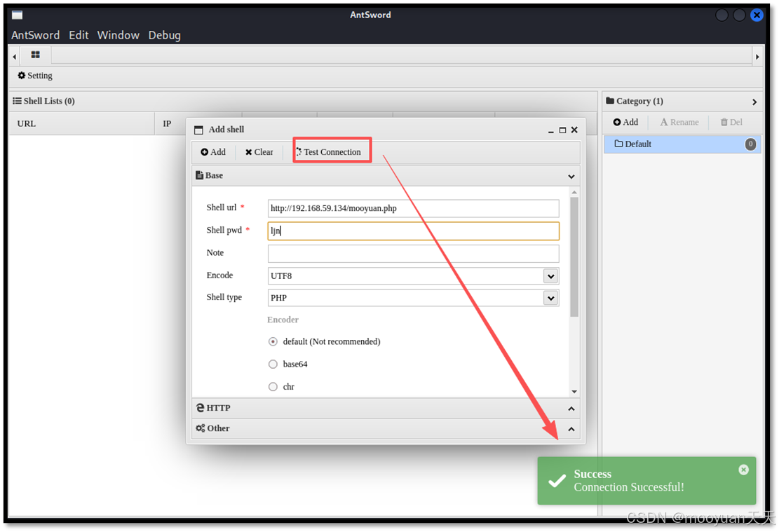Image resolution: width=779 pixels, height=532 pixels.
Task: Click the Shell Lists (0) header
Action: [x=43, y=101]
